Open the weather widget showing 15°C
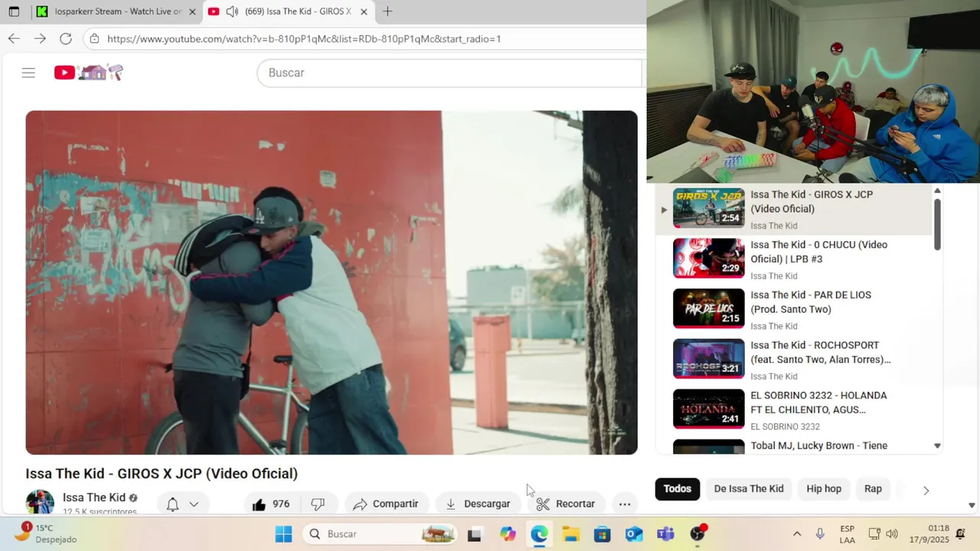 (46, 533)
